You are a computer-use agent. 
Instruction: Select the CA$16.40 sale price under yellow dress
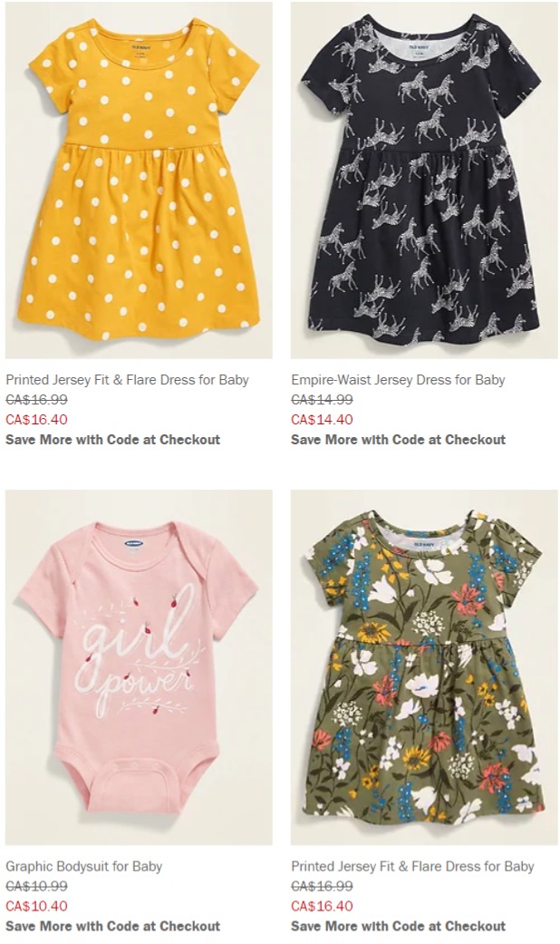click(36, 420)
